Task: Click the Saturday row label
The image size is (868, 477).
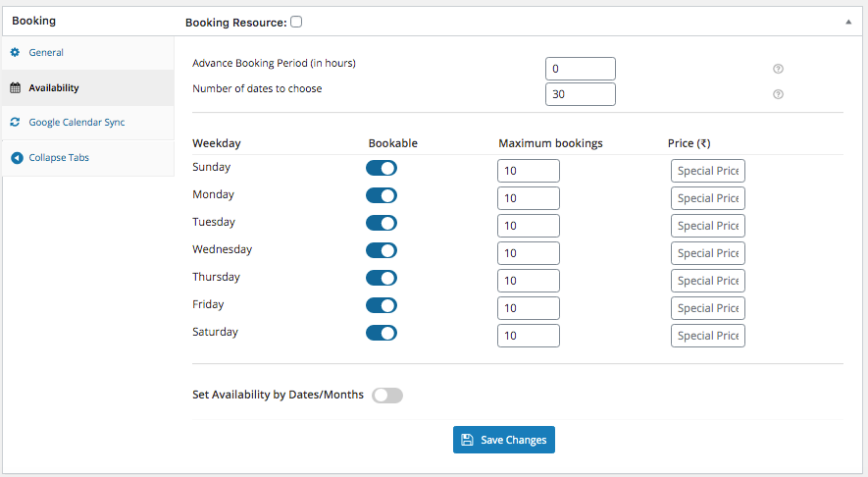Action: coord(216,333)
